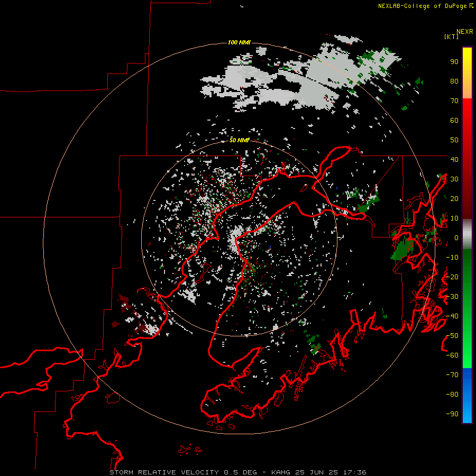Click the 30 value on velocity scale
Image resolution: width=476 pixels, height=476 pixels.
point(454,179)
